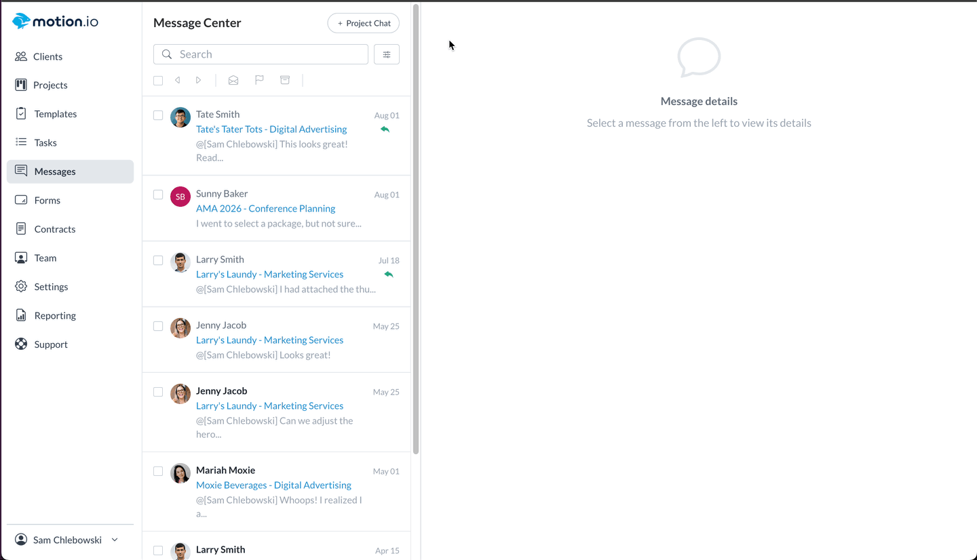The image size is (977, 560).
Task: Check the Sunny Baker message checkbox
Action: 158,195
